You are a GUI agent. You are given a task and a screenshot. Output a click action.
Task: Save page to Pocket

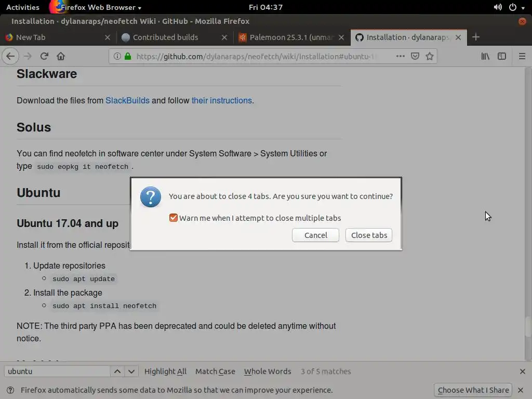coord(415,56)
